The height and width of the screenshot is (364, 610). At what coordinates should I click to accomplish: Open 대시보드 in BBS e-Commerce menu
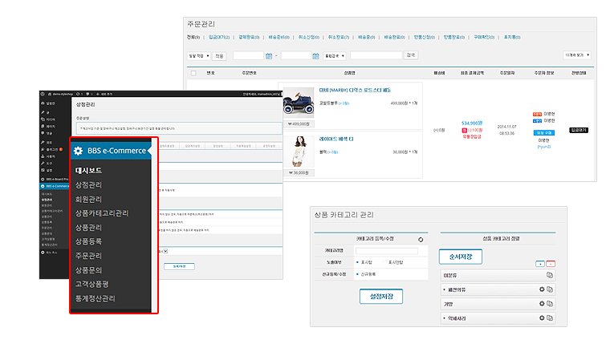(x=89, y=171)
